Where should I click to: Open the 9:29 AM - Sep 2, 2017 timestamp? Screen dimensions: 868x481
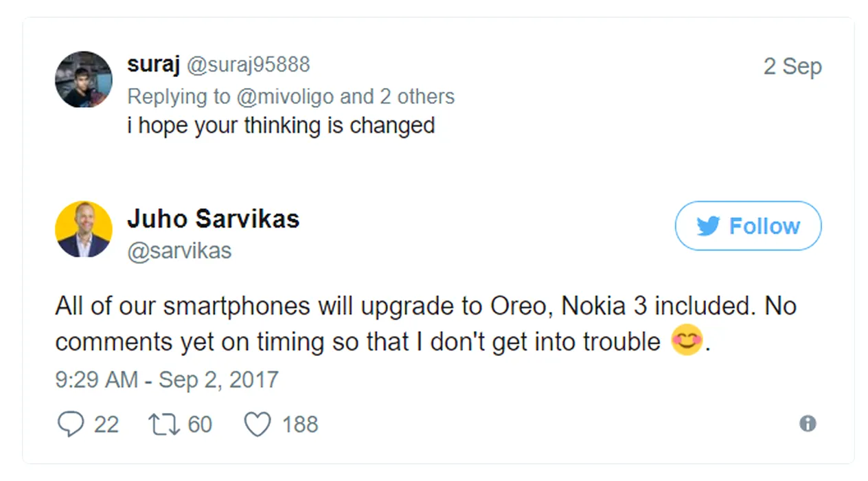tap(166, 379)
